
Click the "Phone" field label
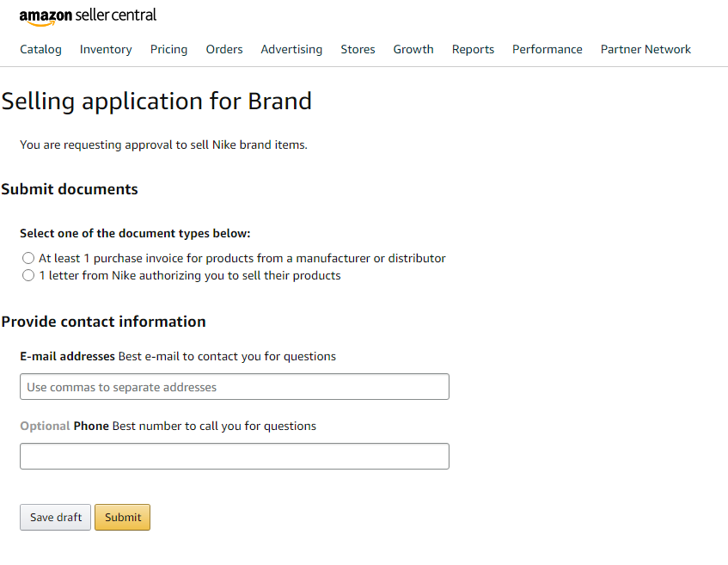[x=91, y=426]
